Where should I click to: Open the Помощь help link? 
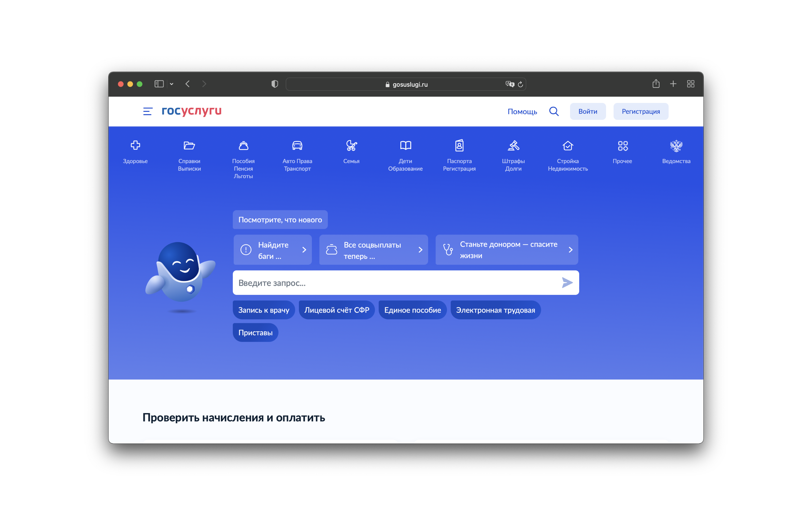point(522,111)
